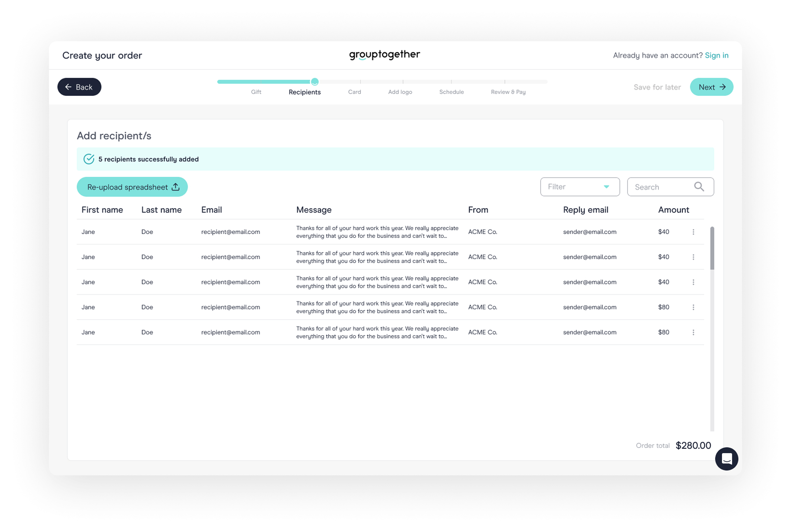Expand the filter options via the chevron

pos(607,186)
